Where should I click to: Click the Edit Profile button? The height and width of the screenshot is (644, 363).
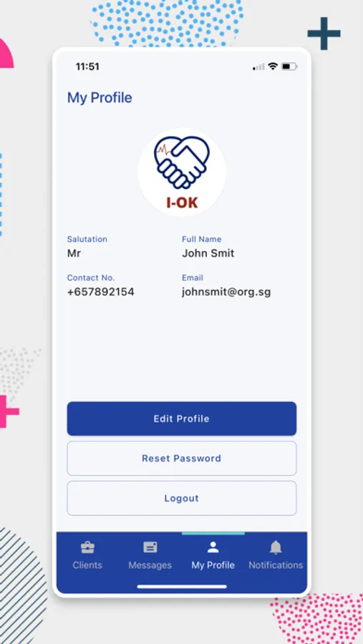coord(182,419)
